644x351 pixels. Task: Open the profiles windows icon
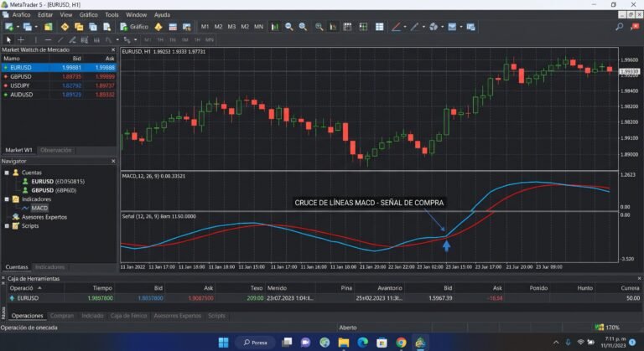[x=28, y=27]
